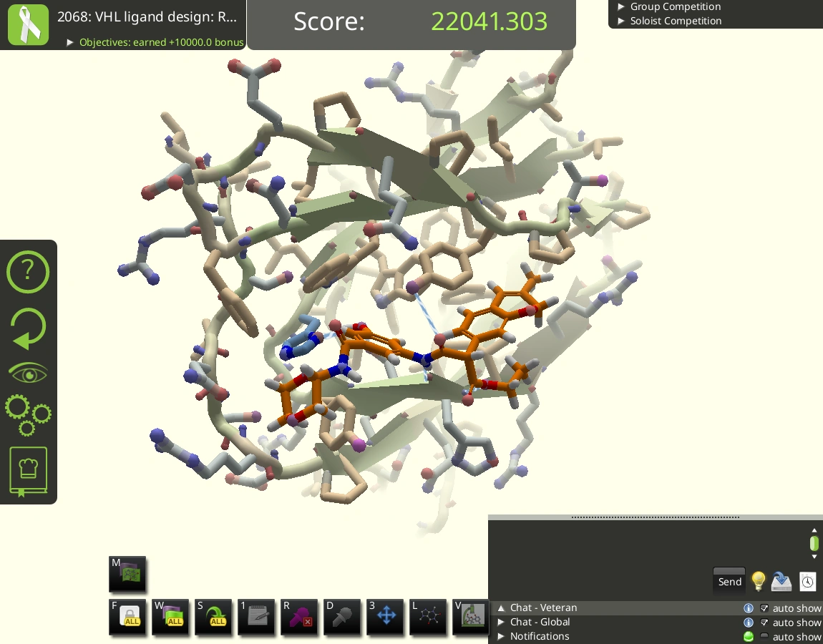
Task: Click the Undo arrow in the sidebar
Action: [x=28, y=328]
